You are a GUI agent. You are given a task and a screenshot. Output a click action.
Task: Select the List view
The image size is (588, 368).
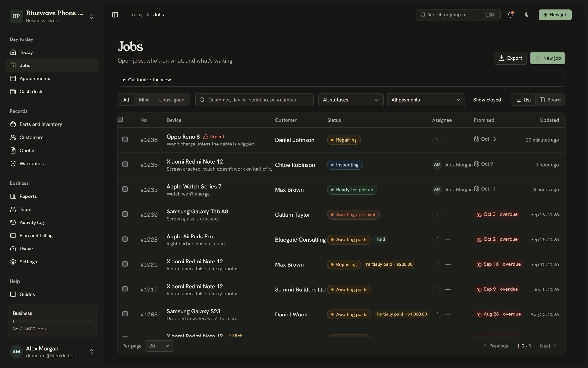click(x=523, y=100)
